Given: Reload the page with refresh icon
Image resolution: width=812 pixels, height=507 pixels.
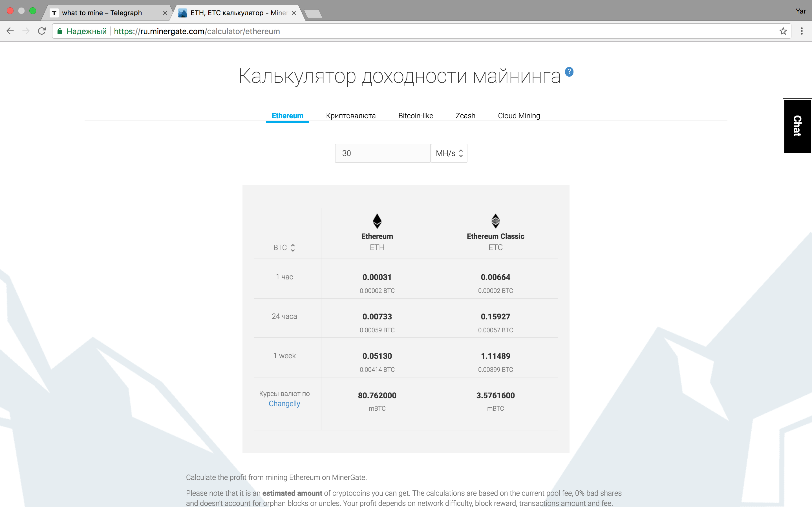Looking at the screenshot, I should coord(42,31).
